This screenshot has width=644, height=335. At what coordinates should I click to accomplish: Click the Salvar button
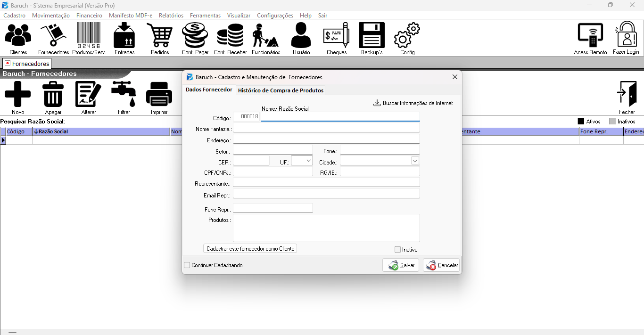click(401, 265)
